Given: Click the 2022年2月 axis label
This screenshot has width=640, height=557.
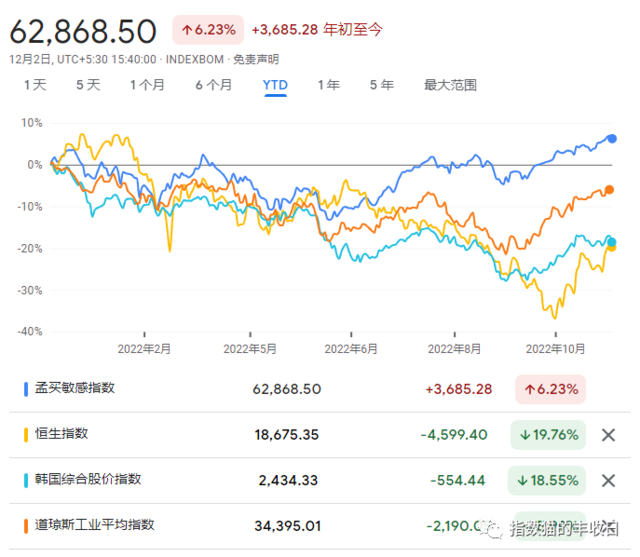Looking at the screenshot, I should [x=144, y=349].
